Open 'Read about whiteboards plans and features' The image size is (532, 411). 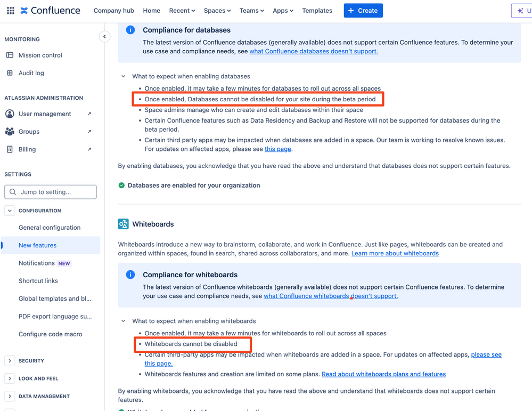pyautogui.click(x=384, y=374)
